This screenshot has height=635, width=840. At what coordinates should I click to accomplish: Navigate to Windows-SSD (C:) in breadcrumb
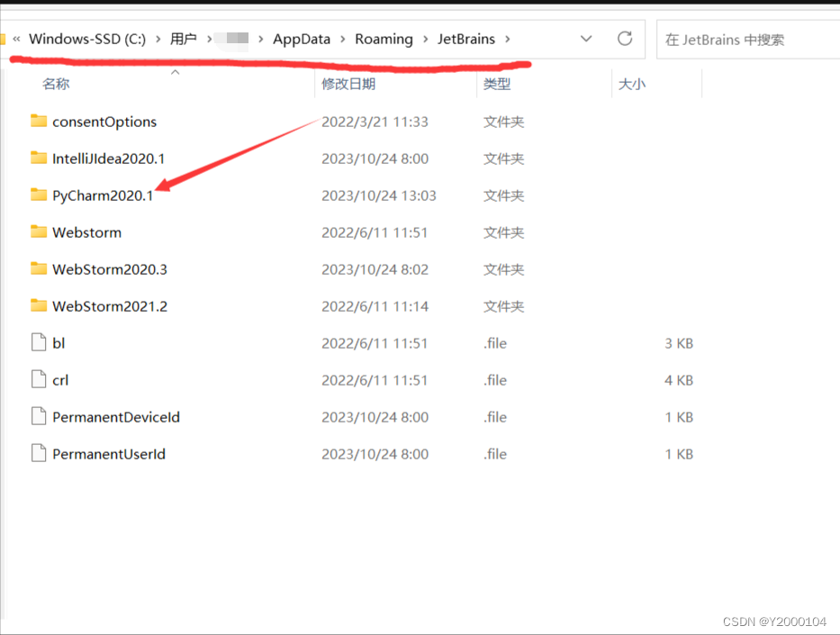[87, 39]
